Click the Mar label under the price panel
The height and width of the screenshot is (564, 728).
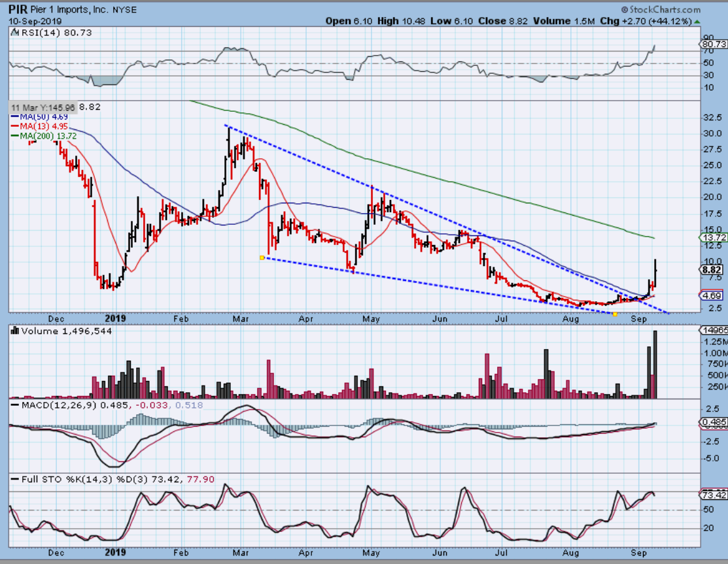(x=241, y=319)
